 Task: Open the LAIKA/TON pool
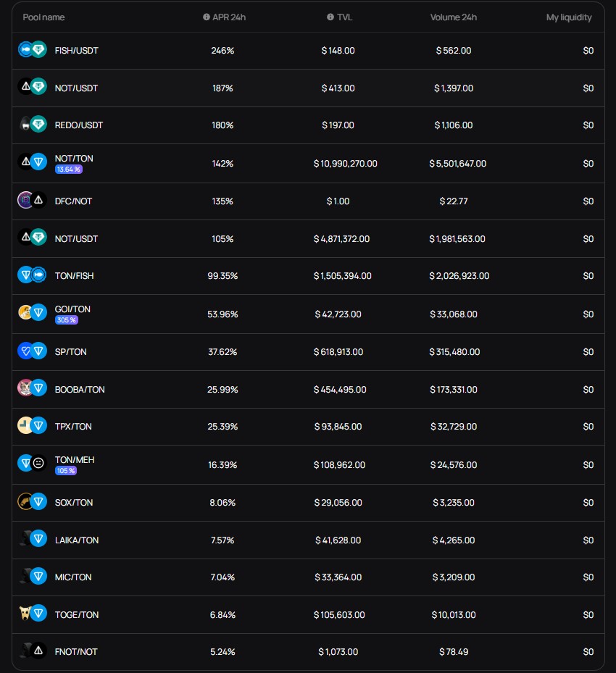(308, 540)
